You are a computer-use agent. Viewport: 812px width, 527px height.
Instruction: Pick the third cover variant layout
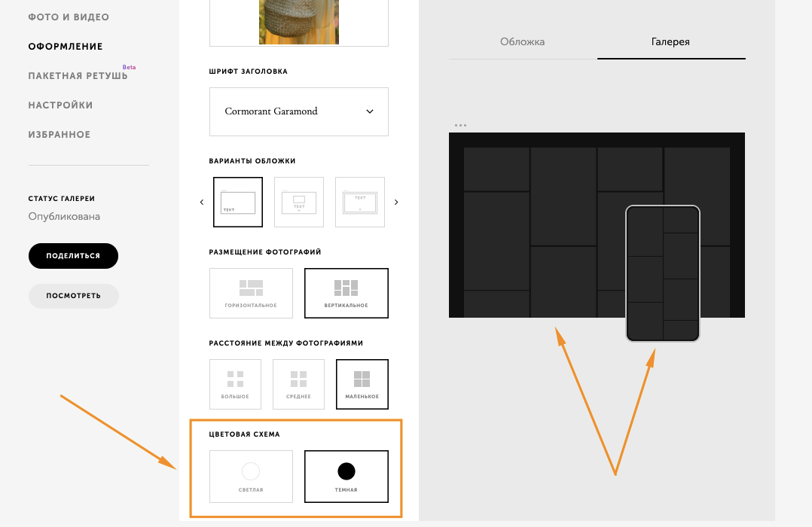(359, 202)
